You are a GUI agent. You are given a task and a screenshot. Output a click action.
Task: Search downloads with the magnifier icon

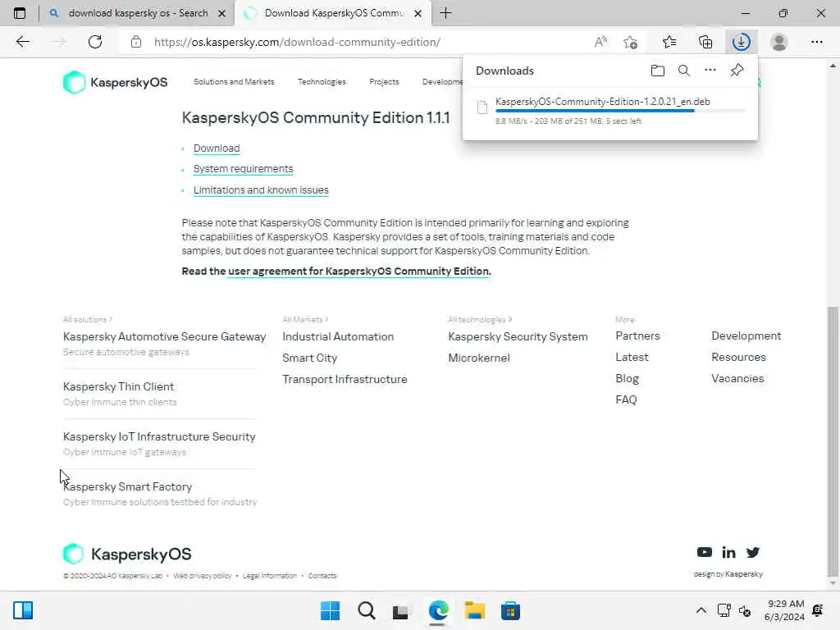[683, 71]
